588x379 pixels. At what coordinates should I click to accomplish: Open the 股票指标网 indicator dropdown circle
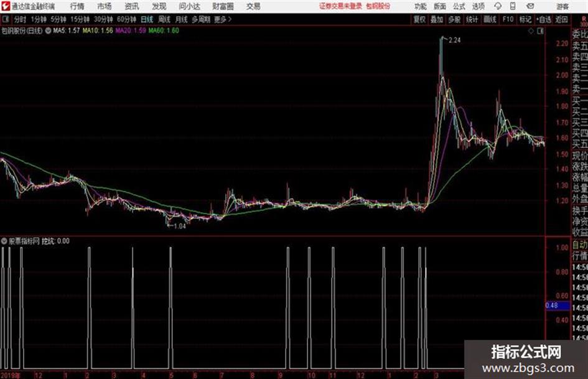tap(4, 241)
